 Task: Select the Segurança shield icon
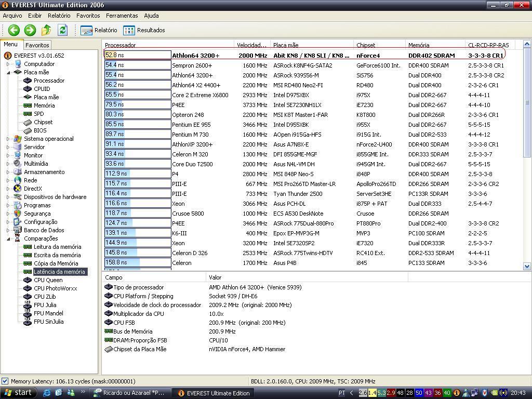pos(18,214)
